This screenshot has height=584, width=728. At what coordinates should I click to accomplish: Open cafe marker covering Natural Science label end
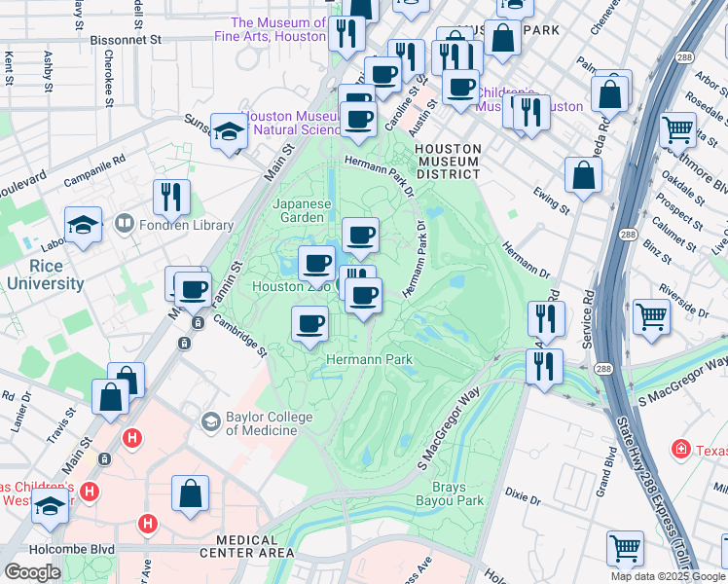tap(358, 121)
